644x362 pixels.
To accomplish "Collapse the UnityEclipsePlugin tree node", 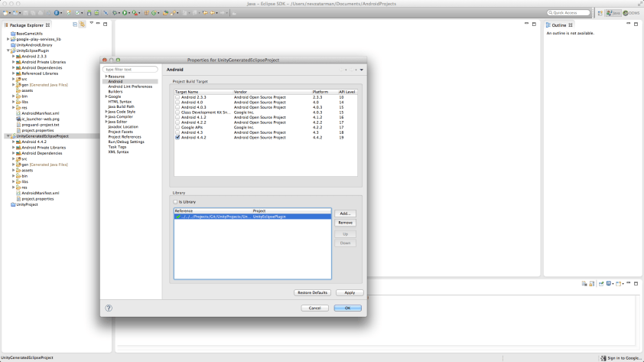I will click(x=8, y=51).
